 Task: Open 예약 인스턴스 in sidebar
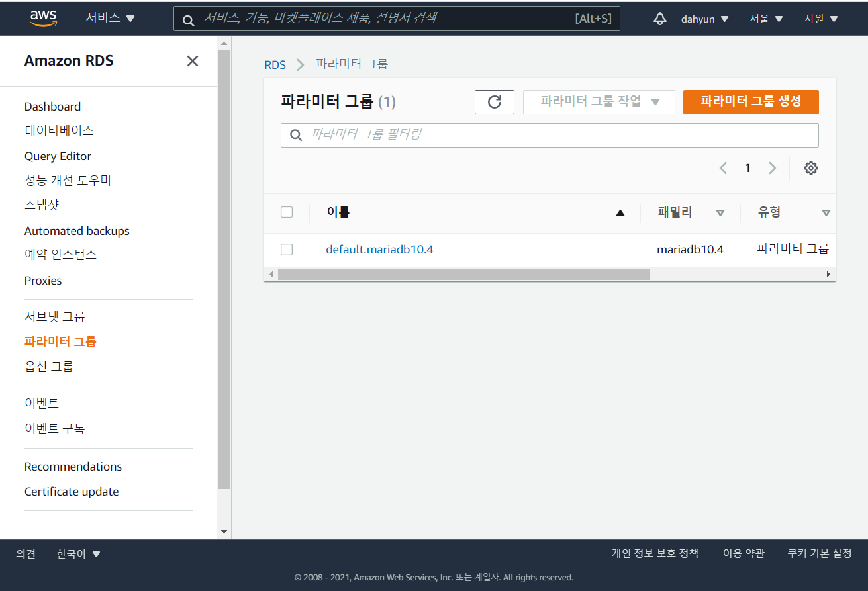(x=61, y=255)
